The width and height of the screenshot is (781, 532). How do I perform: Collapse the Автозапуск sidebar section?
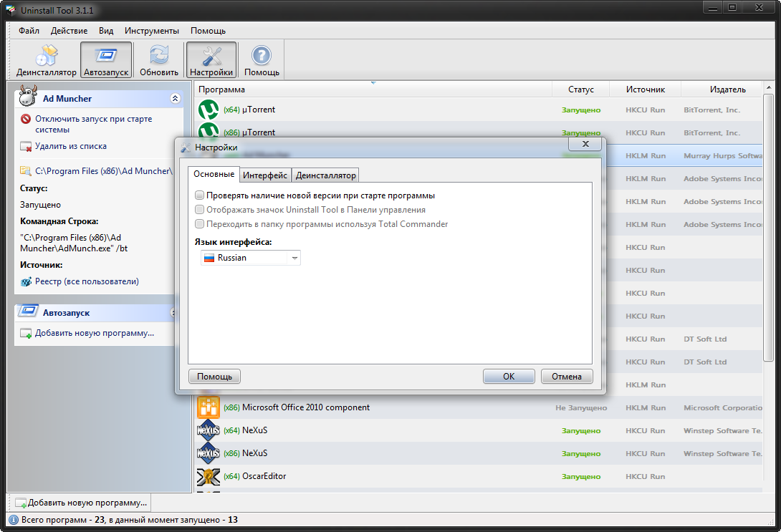[173, 313]
